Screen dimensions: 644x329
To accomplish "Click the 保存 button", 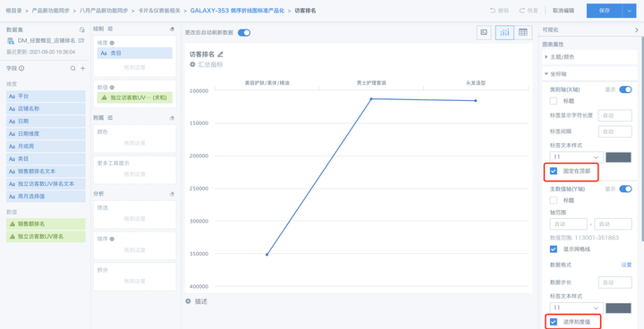I will [x=605, y=11].
